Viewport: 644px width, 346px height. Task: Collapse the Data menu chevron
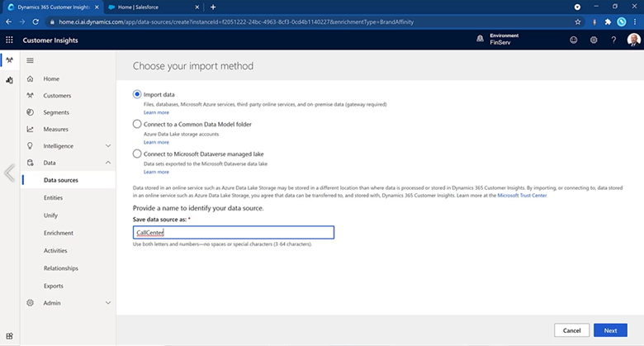(x=108, y=163)
